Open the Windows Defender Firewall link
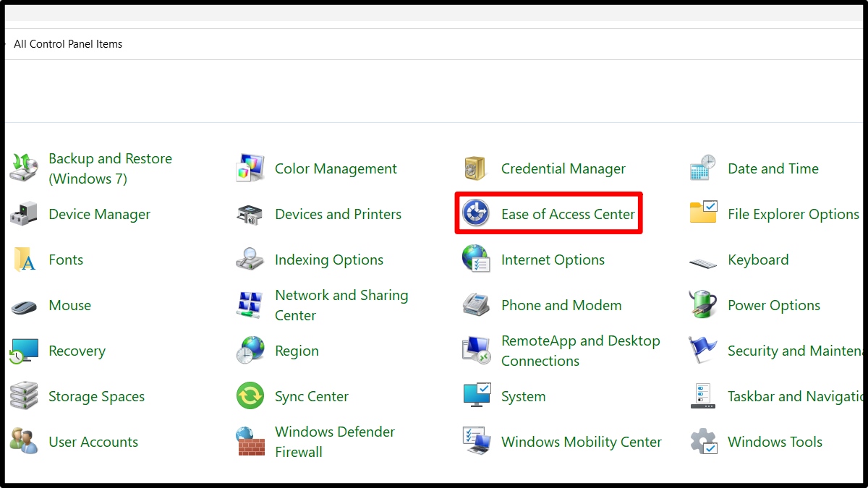Viewport: 868px width, 488px height. click(x=335, y=442)
